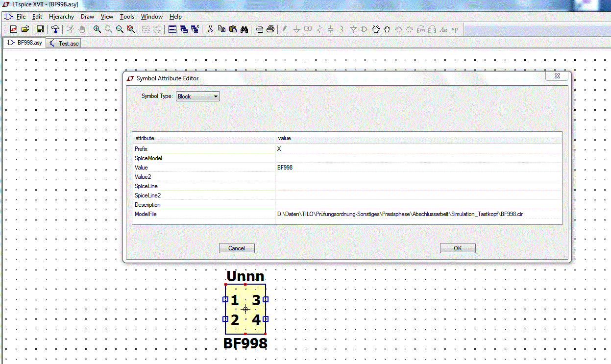Select the ModelFile value field
The width and height of the screenshot is (611, 364).
[x=418, y=214]
